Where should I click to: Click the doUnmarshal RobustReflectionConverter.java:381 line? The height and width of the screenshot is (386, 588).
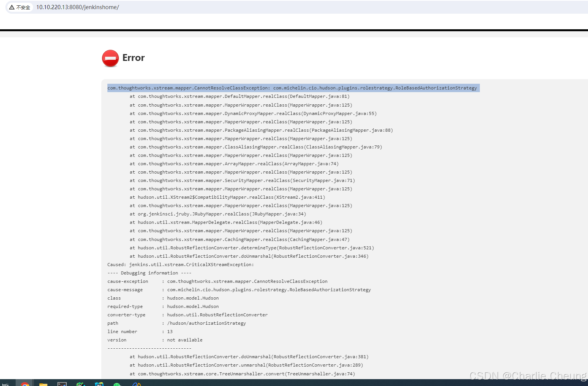coord(249,357)
